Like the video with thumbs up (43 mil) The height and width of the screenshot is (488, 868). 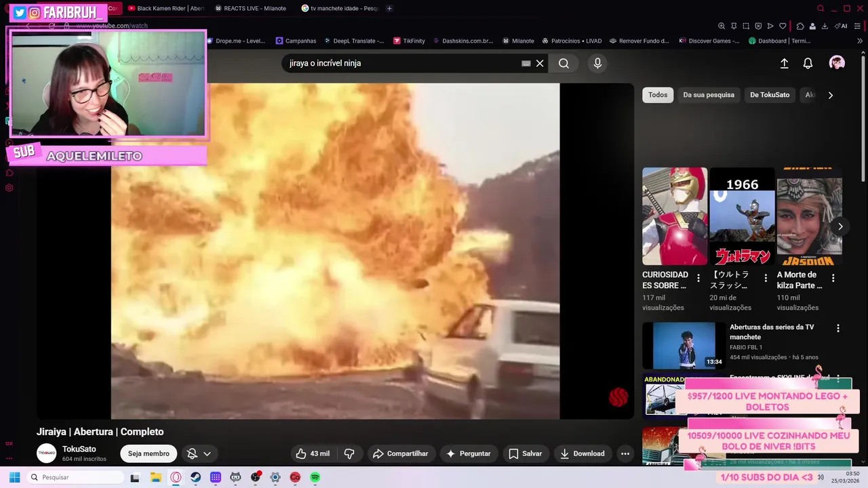point(312,453)
